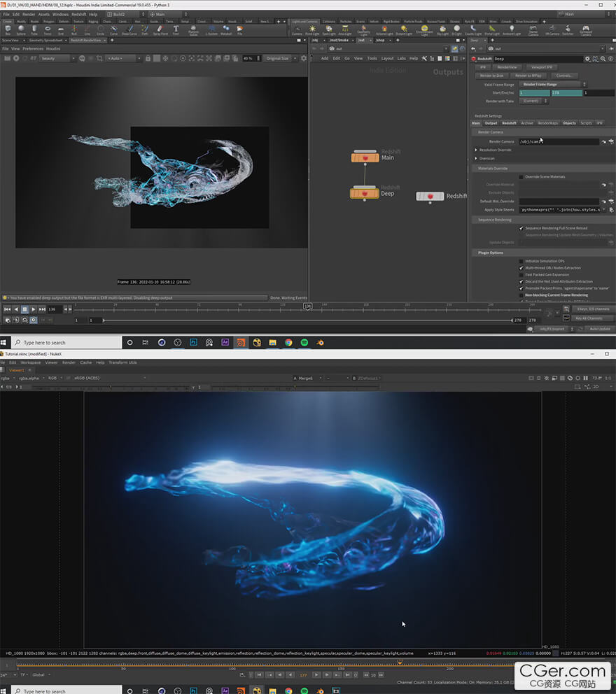The height and width of the screenshot is (694, 616).
Task: Select the Switcher shelf tool
Action: [x=568, y=30]
